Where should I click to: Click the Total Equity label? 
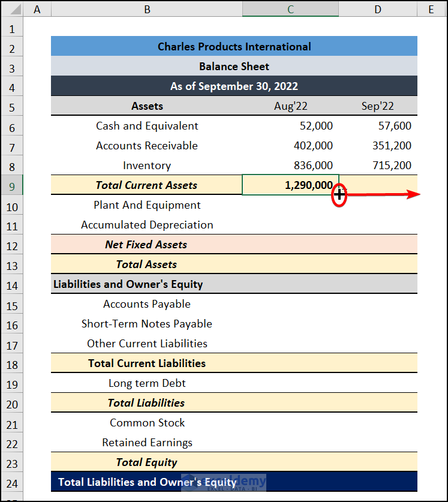[147, 462]
